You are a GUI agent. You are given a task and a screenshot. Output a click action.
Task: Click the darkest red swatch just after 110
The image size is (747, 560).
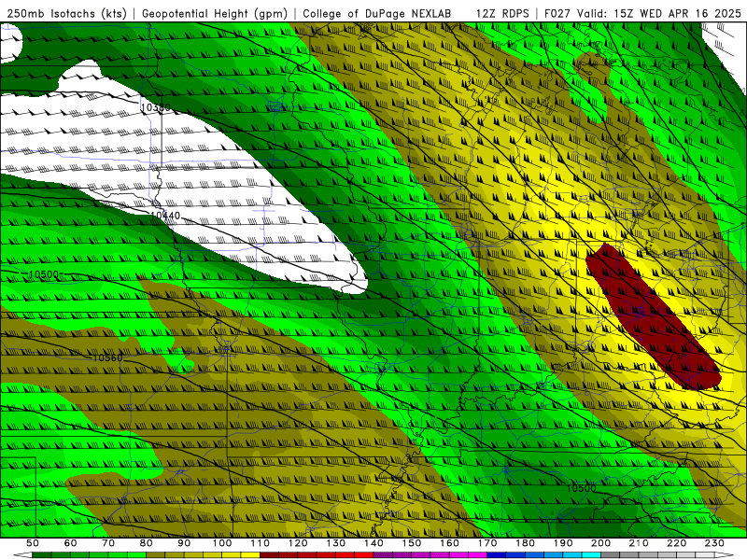(x=270, y=555)
